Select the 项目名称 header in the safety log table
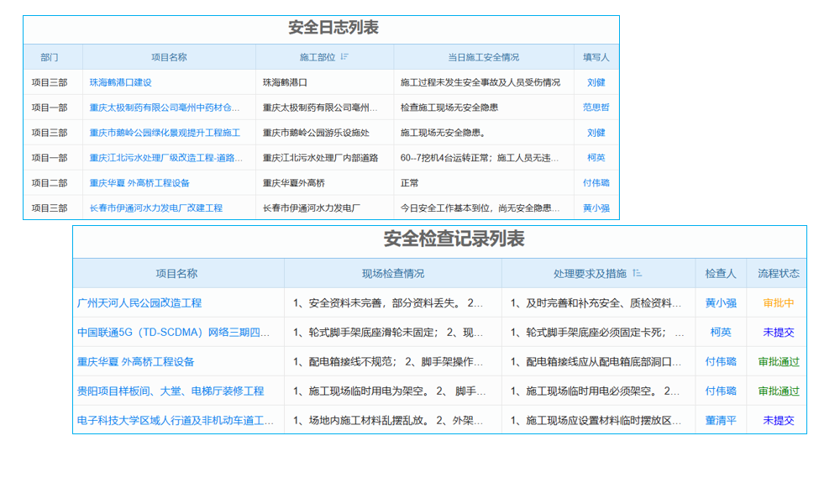 pyautogui.click(x=170, y=55)
